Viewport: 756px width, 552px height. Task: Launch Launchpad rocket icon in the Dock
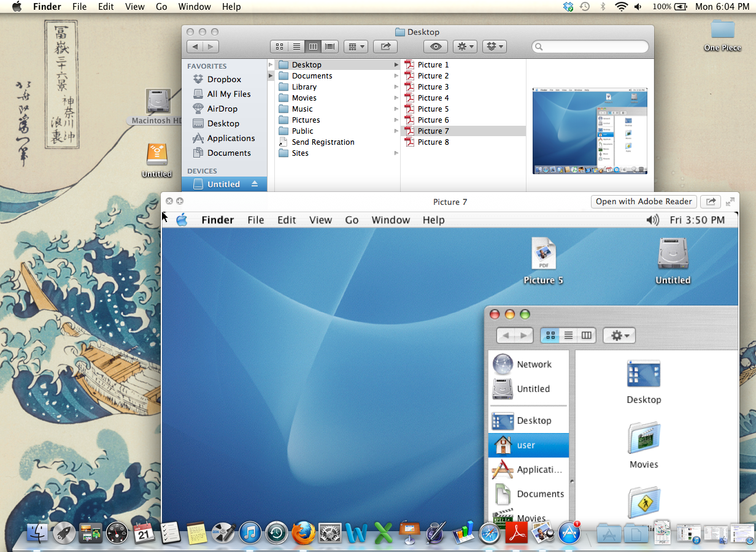coord(64,533)
